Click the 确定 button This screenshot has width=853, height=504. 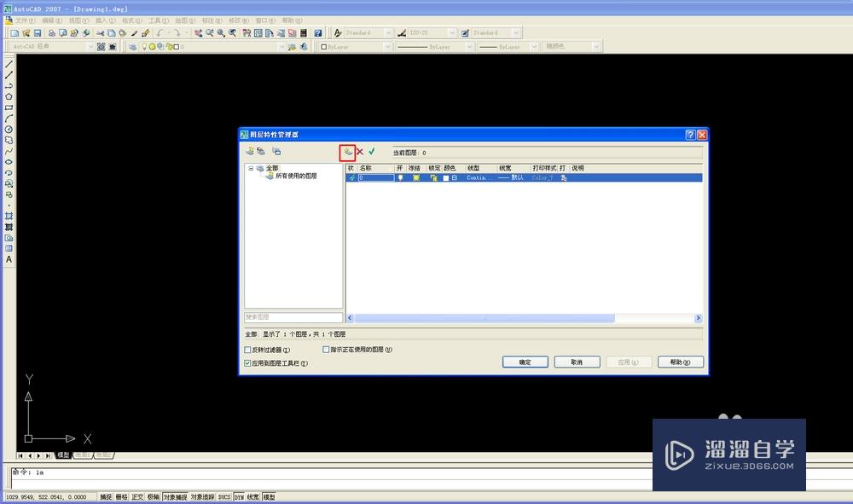click(525, 362)
